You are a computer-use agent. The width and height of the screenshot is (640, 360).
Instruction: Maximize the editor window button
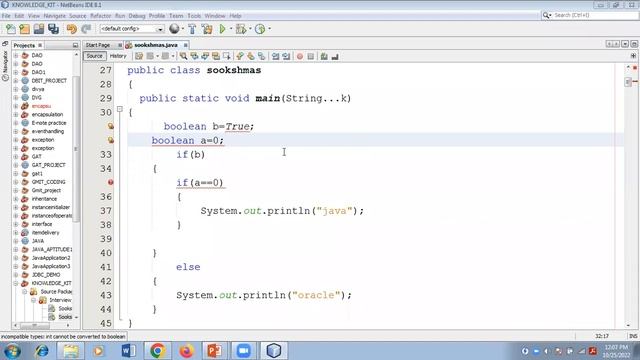pyautogui.click(x=634, y=44)
